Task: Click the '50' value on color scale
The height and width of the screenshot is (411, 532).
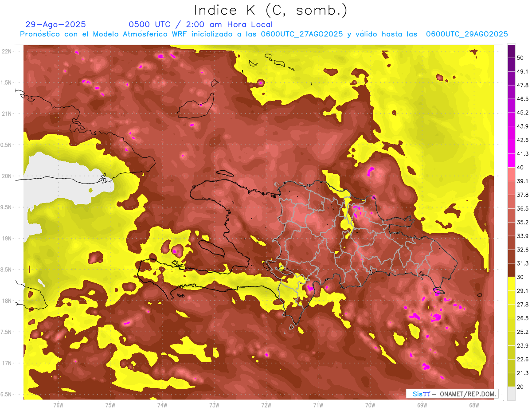Action: point(520,58)
